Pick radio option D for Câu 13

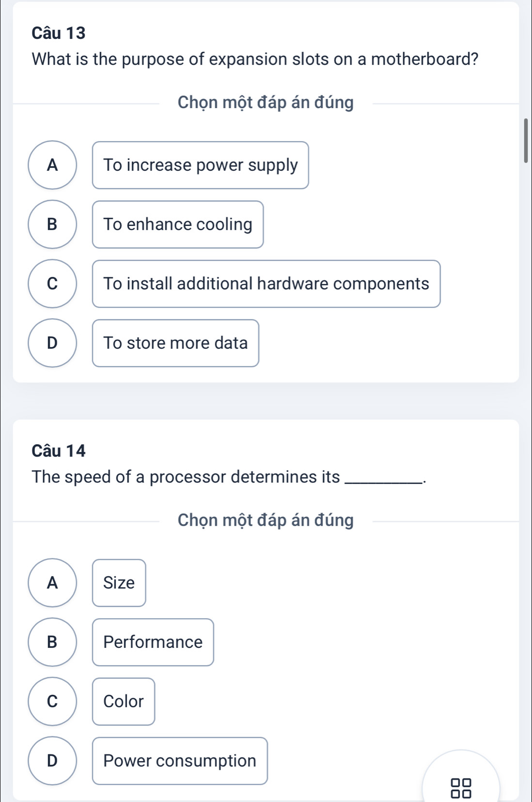52,343
